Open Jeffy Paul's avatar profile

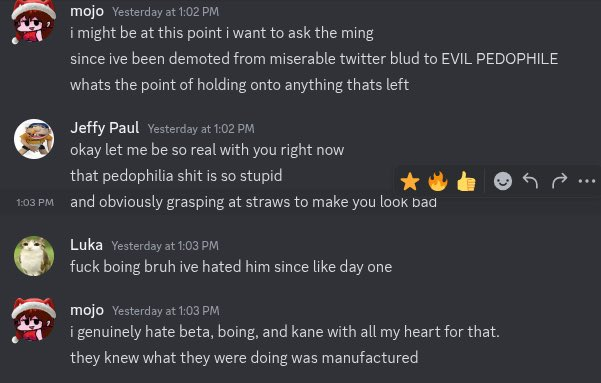34,139
